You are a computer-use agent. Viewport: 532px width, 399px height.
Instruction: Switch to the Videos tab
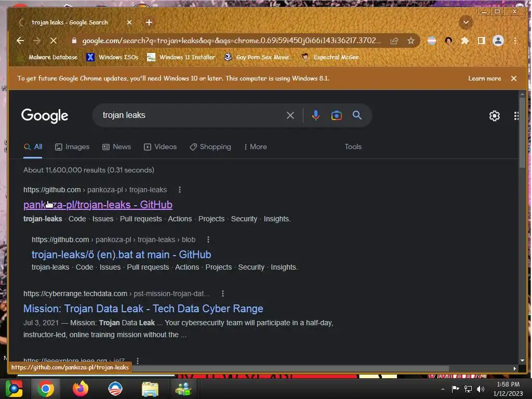click(x=161, y=147)
